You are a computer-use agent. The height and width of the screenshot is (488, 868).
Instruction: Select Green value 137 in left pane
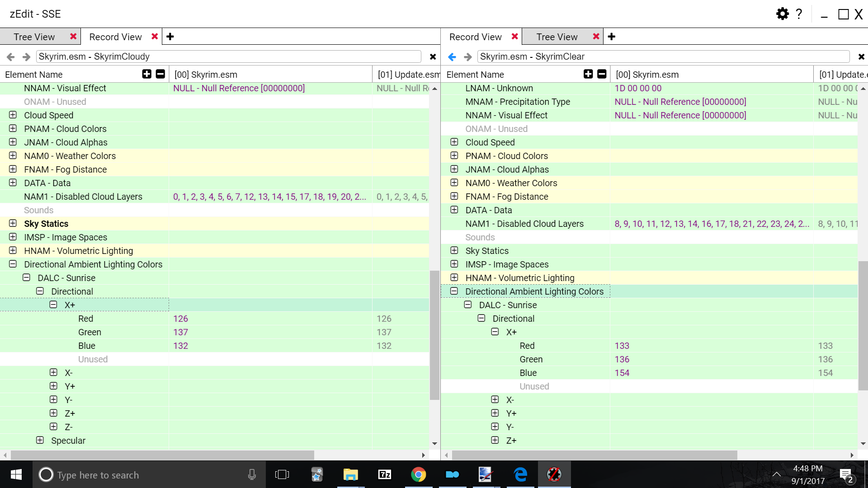pos(180,332)
